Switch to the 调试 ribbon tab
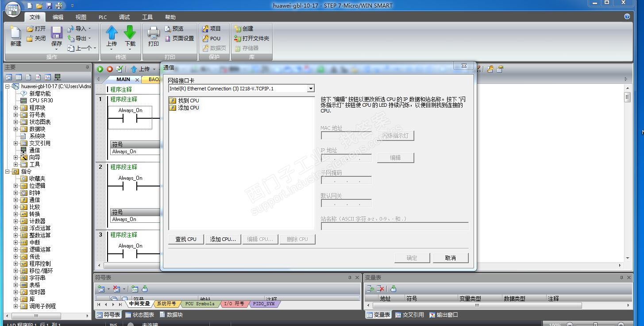The image size is (644, 326). click(x=124, y=17)
